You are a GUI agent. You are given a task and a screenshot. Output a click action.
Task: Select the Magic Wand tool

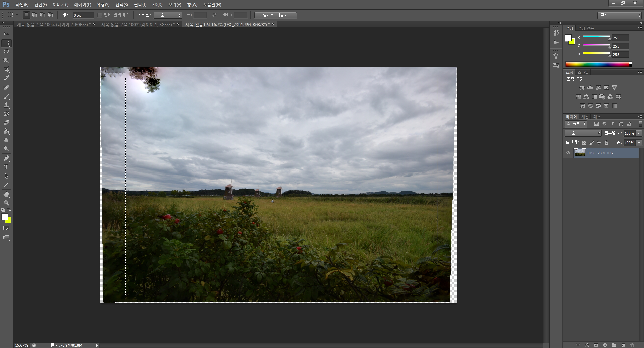(x=6, y=61)
